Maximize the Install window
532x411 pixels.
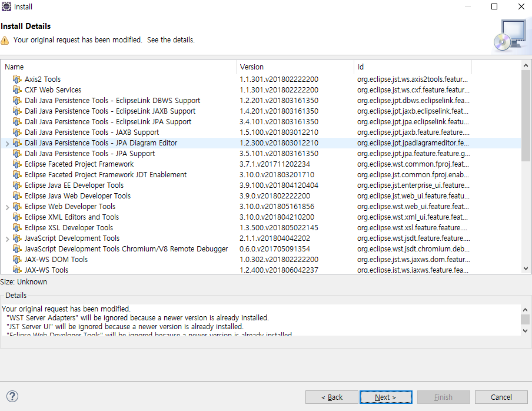(494, 6)
